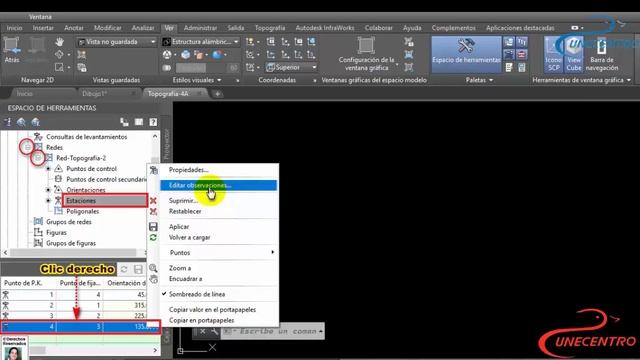Select Grupos de figuras tree item
Viewport: 640px width, 360px height.
pyautogui.click(x=71, y=243)
